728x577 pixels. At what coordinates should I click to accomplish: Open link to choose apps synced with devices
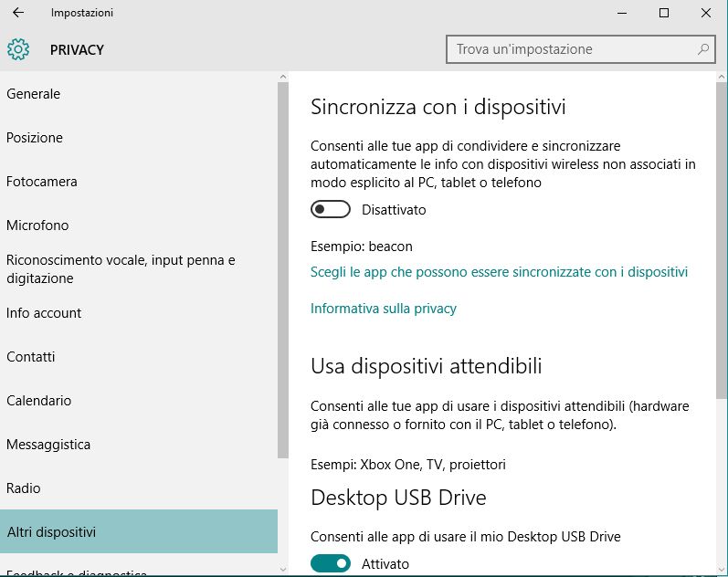[499, 272]
